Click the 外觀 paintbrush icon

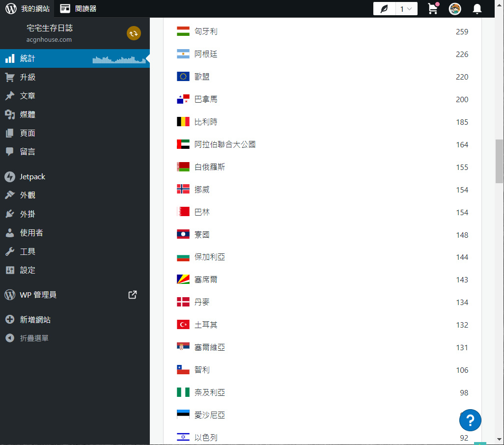[10, 195]
